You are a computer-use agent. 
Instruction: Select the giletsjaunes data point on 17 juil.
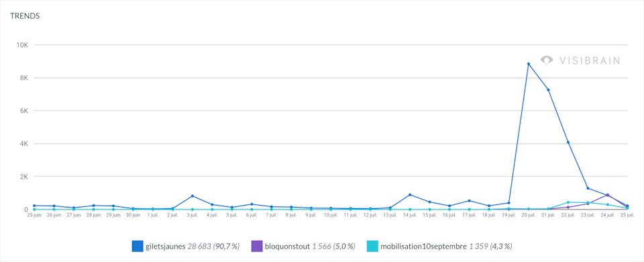[x=469, y=201]
